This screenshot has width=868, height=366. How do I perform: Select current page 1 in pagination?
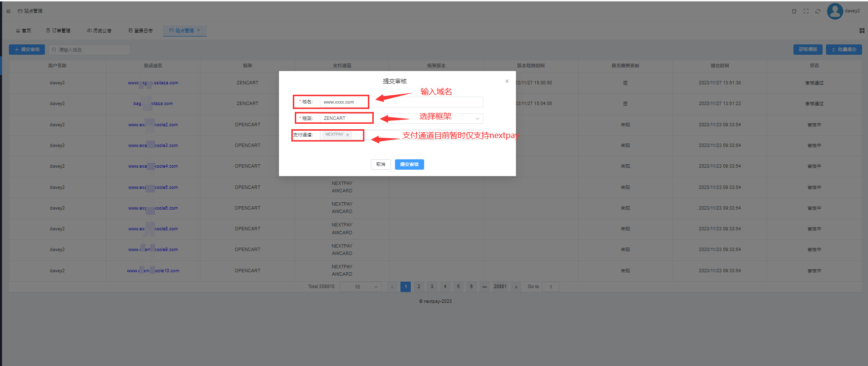click(x=405, y=287)
